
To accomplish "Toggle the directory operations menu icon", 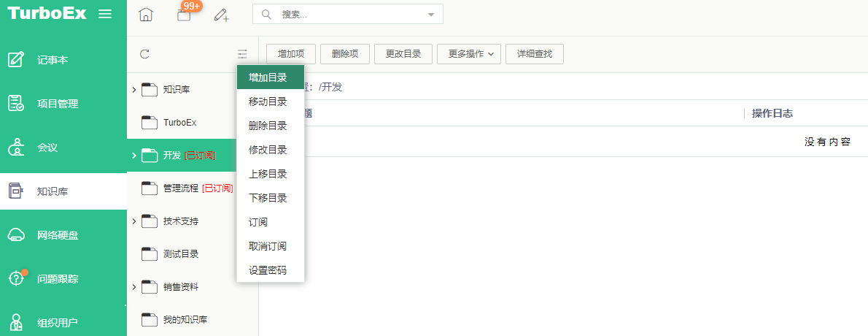I will (242, 54).
